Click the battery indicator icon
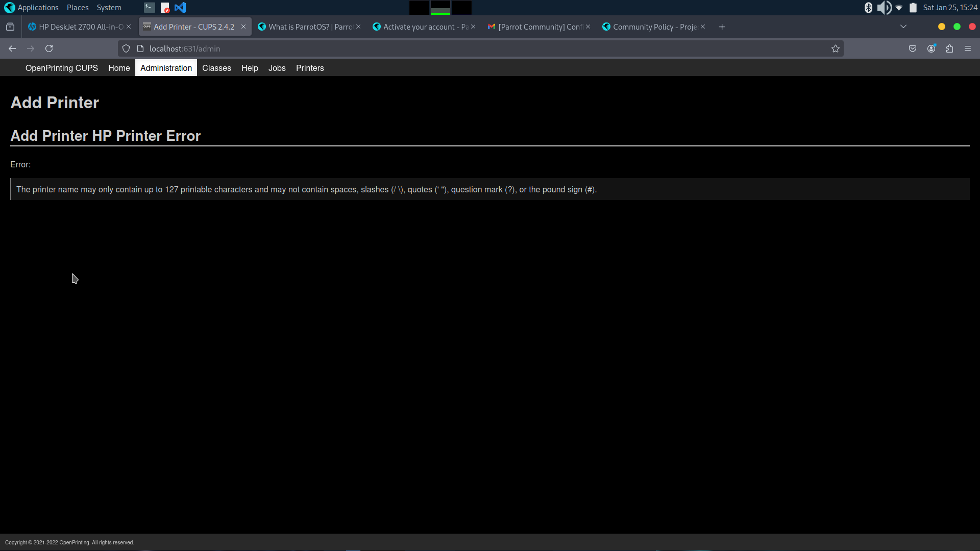Screen dimensions: 980x551 pyautogui.click(x=913, y=8)
